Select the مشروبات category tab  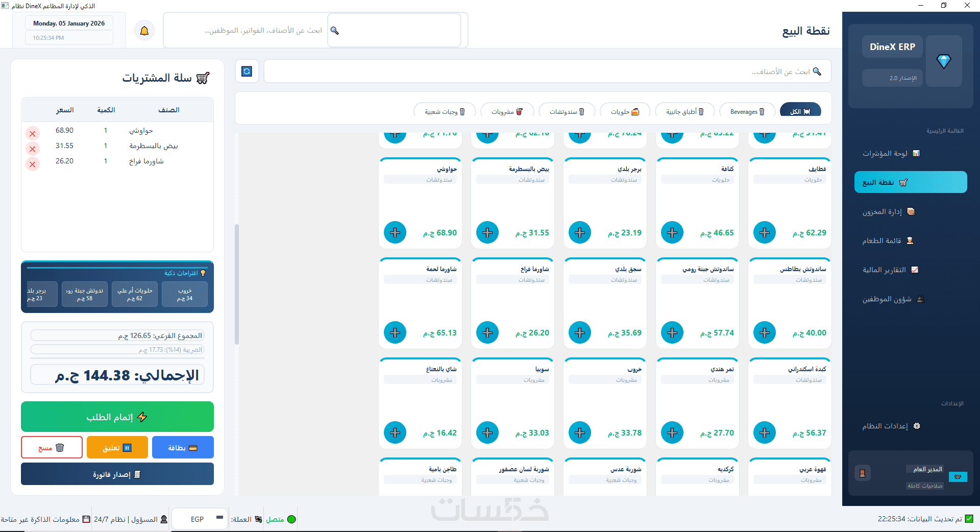point(507,112)
